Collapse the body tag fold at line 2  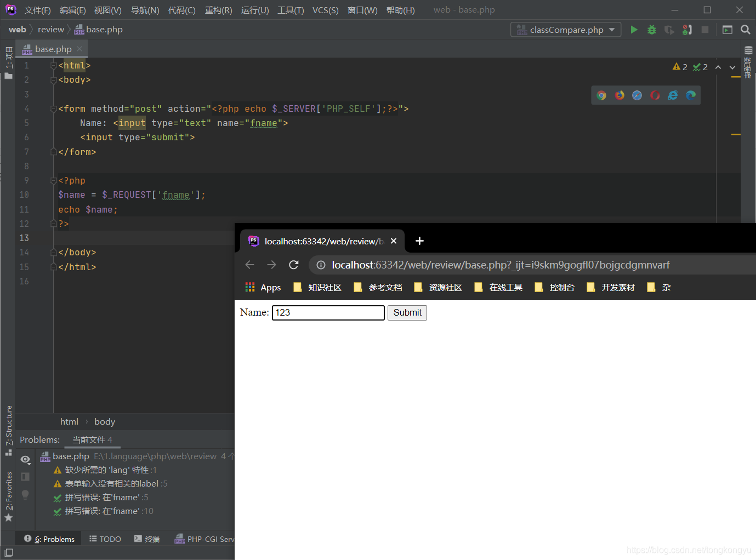coord(54,79)
